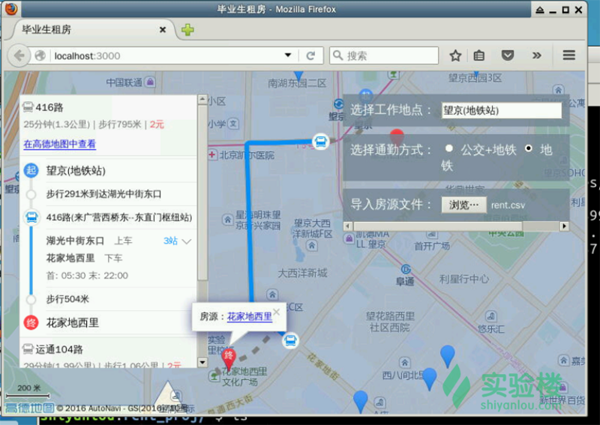This screenshot has width=600, height=425.
Task: Click the 416路 line bus step icon
Action: pos(31,217)
